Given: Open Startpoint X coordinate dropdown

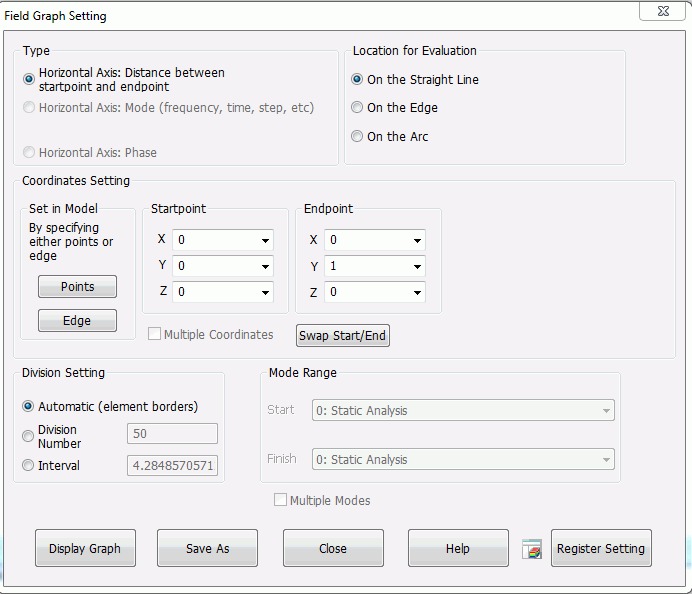Looking at the screenshot, I should 265,240.
